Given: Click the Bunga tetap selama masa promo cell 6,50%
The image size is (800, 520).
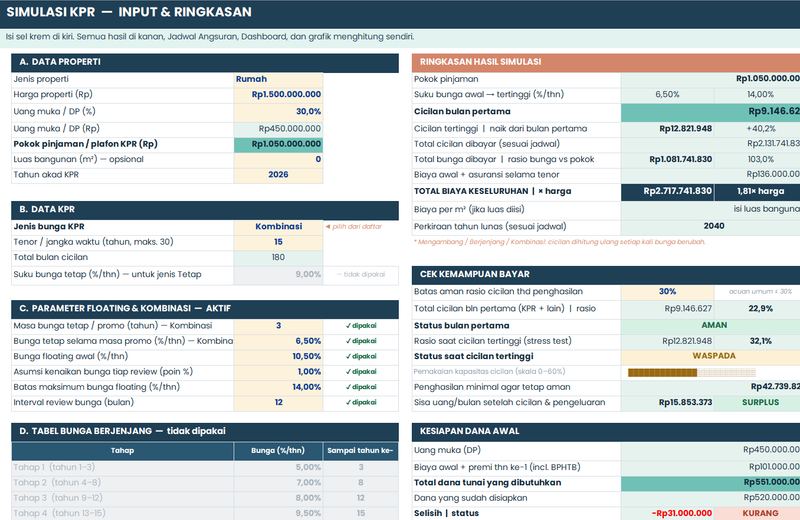Looking at the screenshot, I should coord(278,341).
